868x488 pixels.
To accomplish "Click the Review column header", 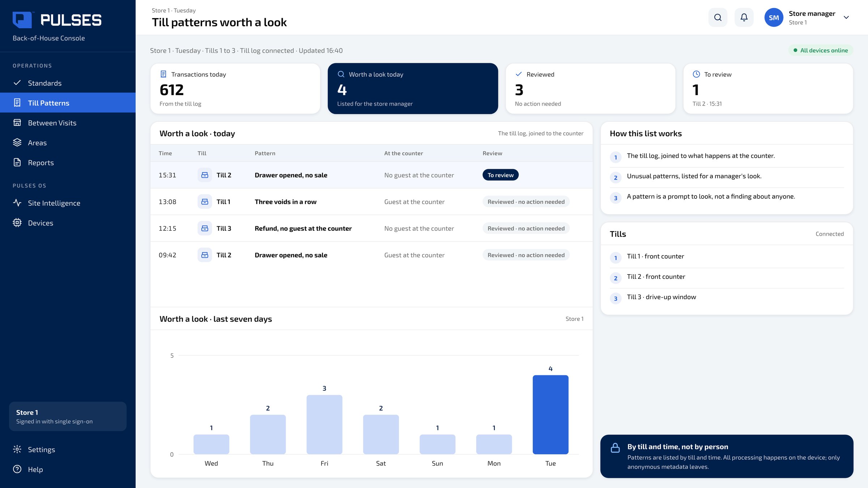I will pos(492,153).
